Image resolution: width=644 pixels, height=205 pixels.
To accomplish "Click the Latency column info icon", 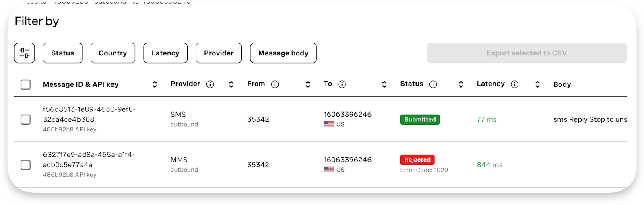I will [514, 84].
